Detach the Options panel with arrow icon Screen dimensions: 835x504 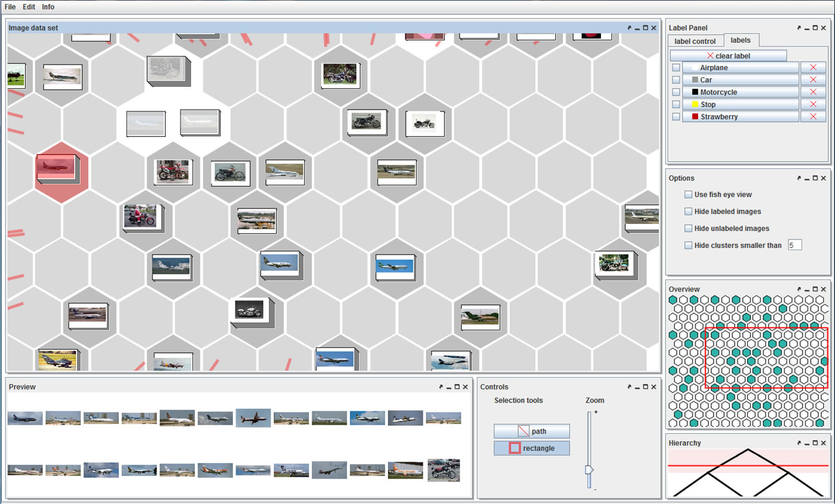pos(800,178)
